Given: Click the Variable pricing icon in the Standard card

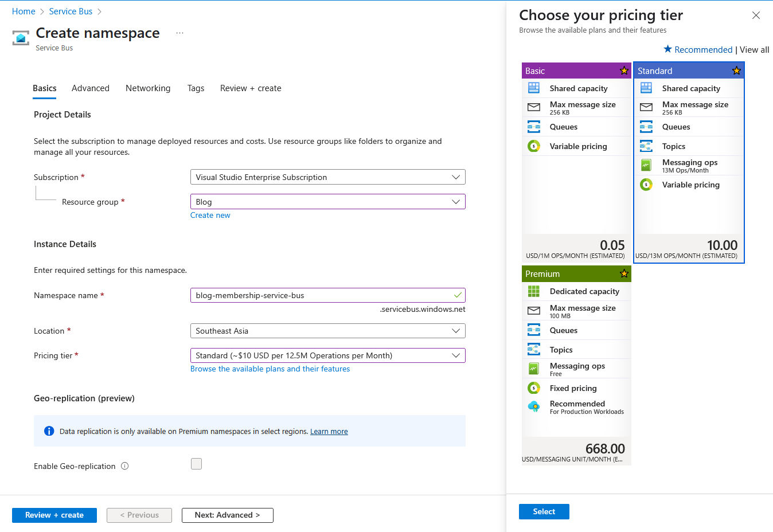Looking at the screenshot, I should (x=646, y=185).
